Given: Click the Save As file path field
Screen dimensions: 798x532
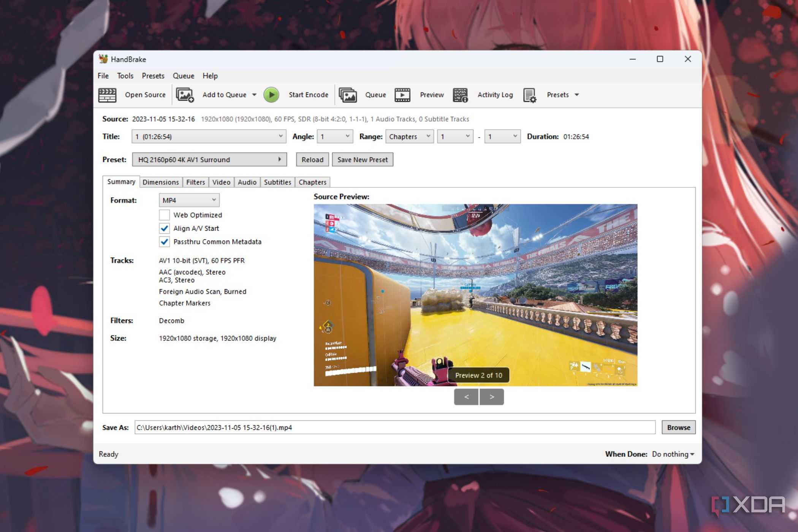Looking at the screenshot, I should point(395,427).
